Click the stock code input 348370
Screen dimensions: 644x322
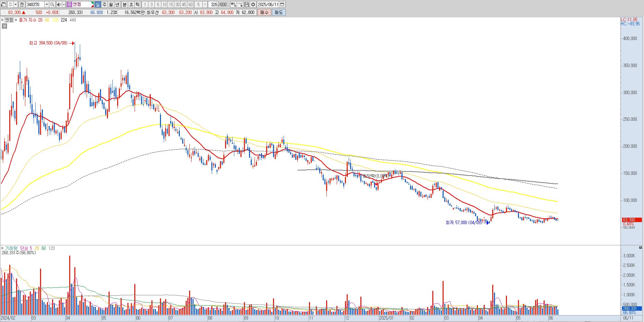[35, 4]
